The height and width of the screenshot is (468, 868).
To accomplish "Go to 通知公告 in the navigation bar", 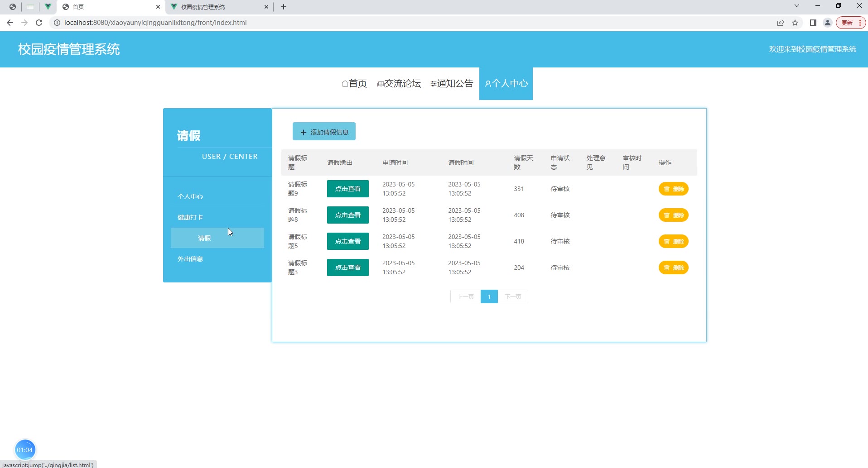I will coord(452,84).
